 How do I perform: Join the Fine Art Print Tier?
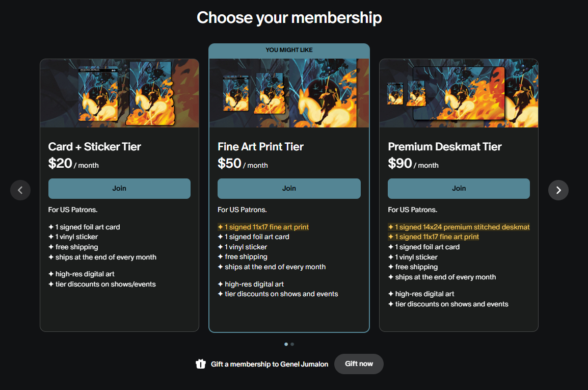click(x=289, y=189)
